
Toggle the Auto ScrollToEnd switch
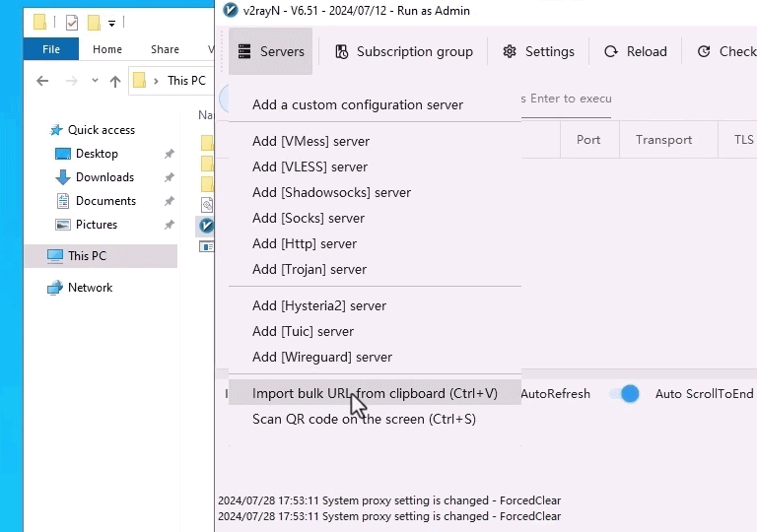(624, 394)
